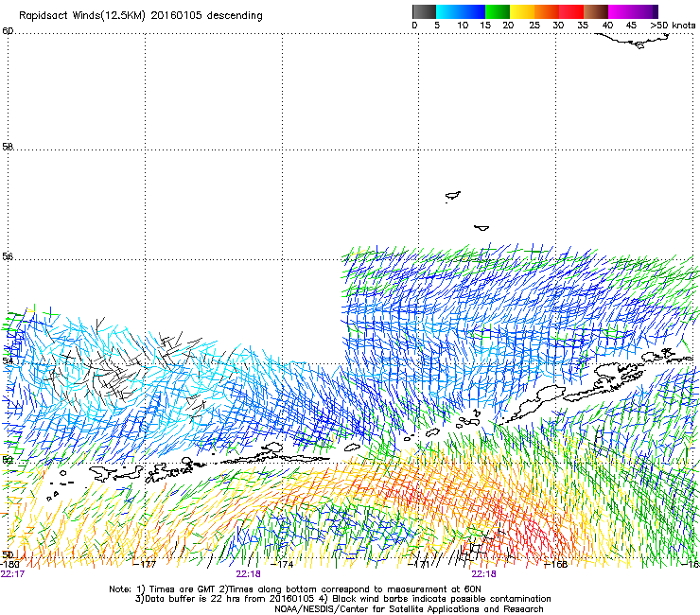Viewport: 700px width, 615px height.
Task: Click the "45" legend scale label
Action: (x=631, y=25)
